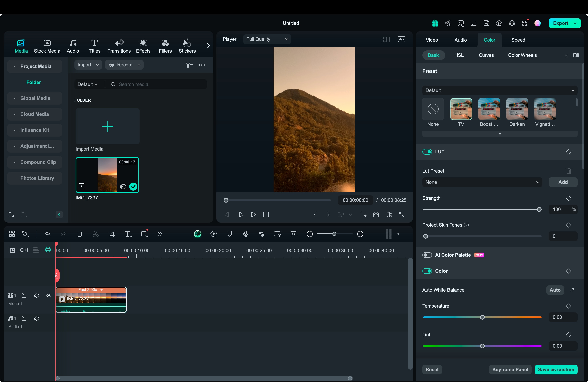
Task: Lock the Video 1 track
Action: pyautogui.click(x=24, y=295)
